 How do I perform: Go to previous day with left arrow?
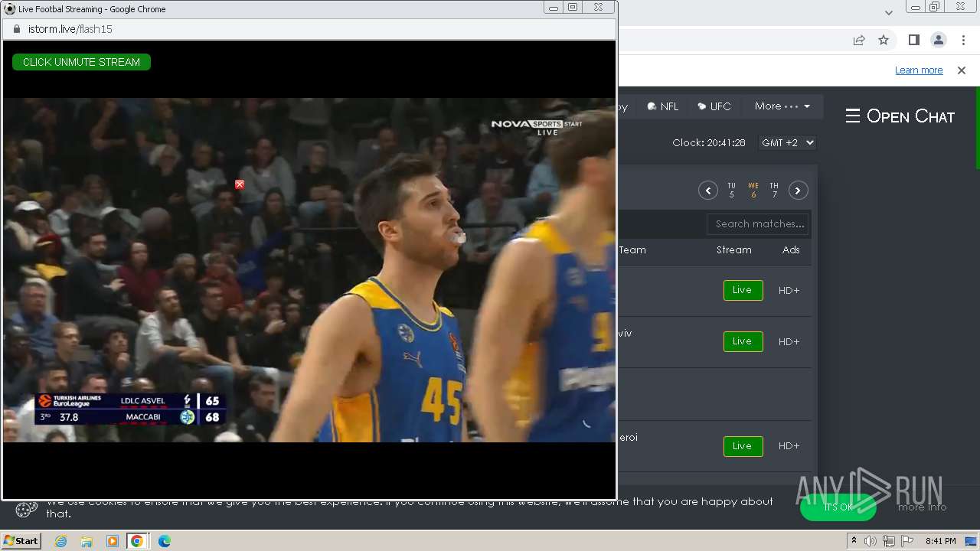(707, 191)
